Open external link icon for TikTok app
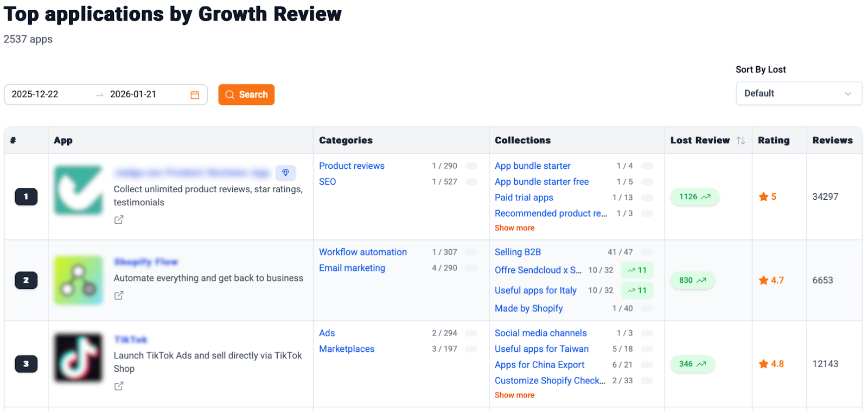This screenshot has height=411, width=868. 119,386
